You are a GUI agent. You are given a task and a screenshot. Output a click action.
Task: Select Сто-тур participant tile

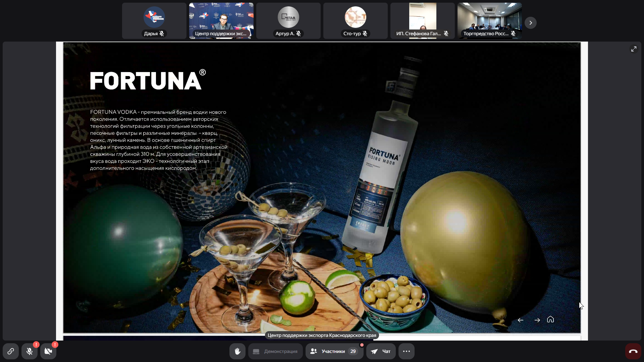(356, 21)
